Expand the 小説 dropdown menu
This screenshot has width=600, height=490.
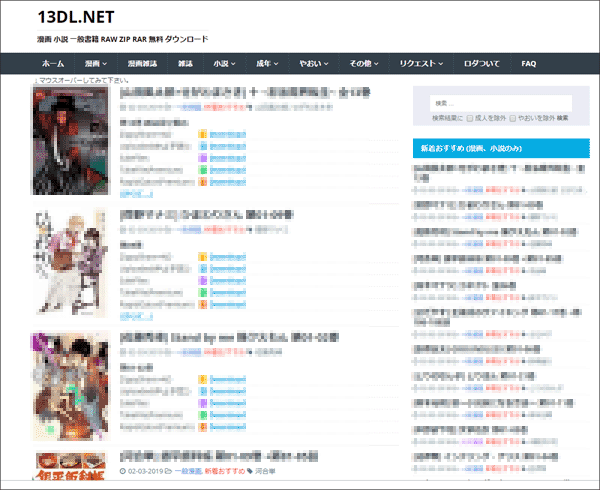pos(224,63)
